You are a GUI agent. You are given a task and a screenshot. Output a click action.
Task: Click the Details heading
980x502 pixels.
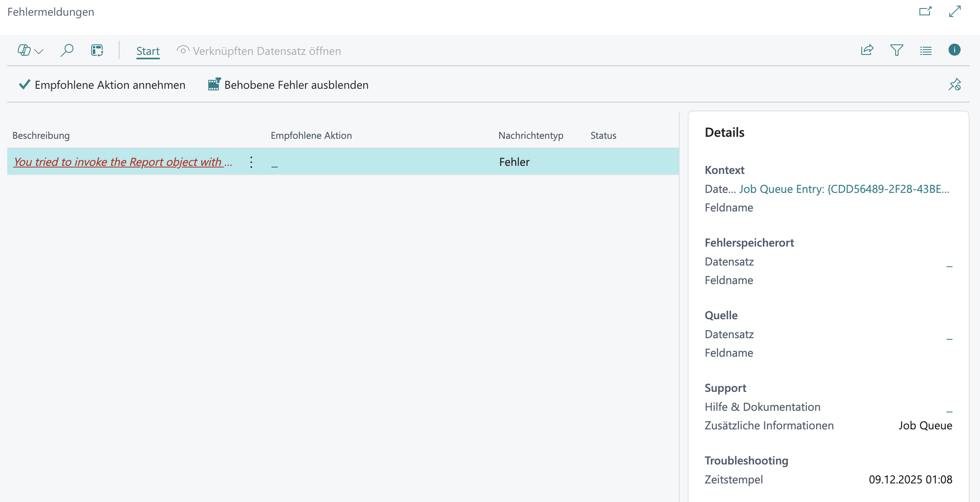[x=725, y=132]
